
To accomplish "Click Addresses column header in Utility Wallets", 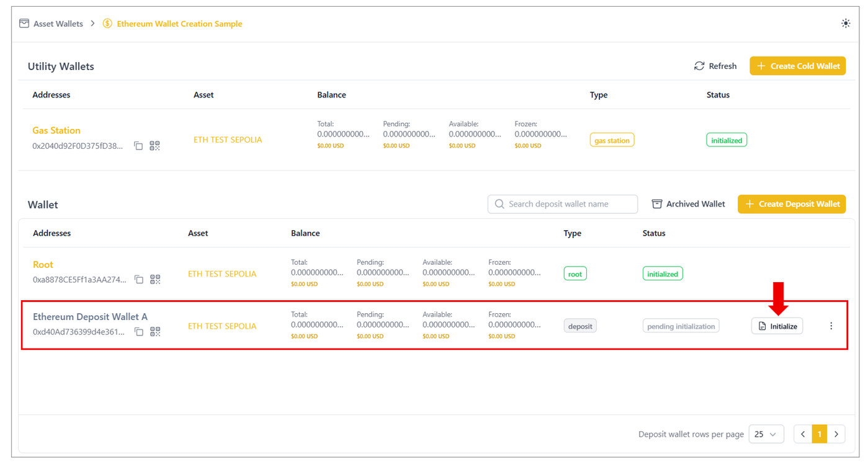I will click(x=51, y=95).
